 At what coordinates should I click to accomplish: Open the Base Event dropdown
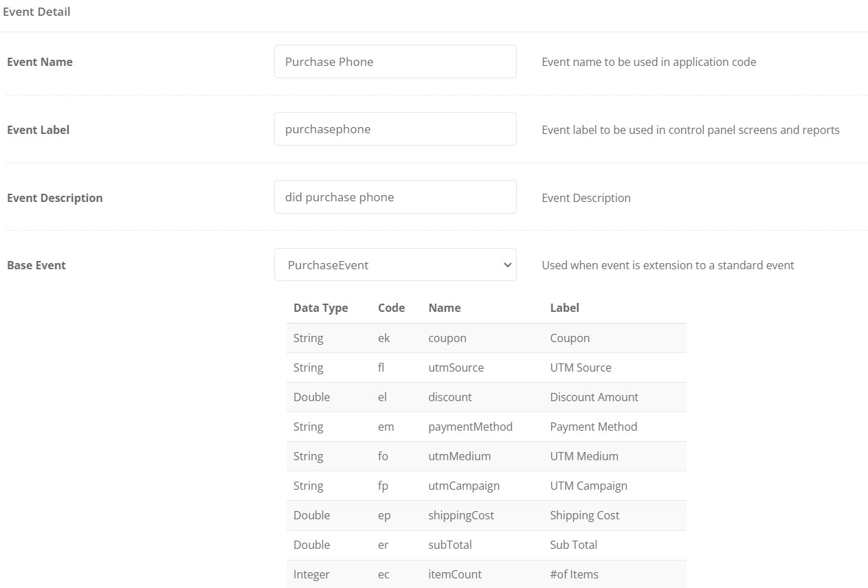pos(395,265)
